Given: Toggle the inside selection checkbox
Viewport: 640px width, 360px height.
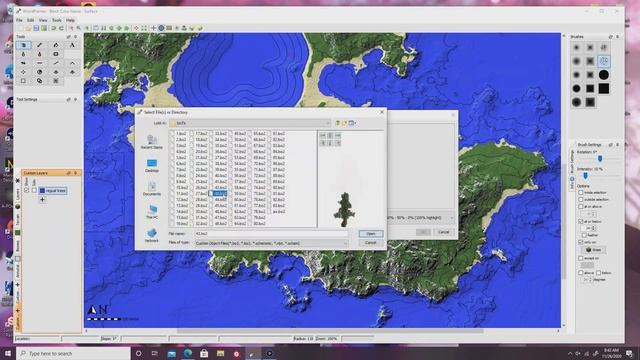Looking at the screenshot, I should pyautogui.click(x=580, y=192).
